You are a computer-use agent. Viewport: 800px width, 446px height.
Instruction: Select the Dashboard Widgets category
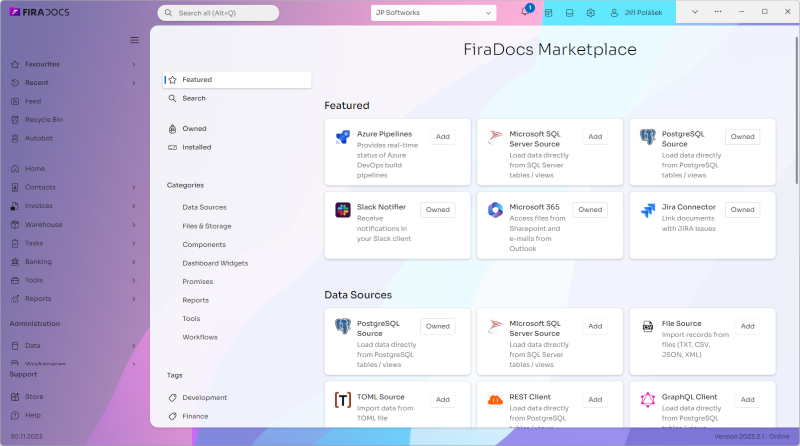(215, 263)
